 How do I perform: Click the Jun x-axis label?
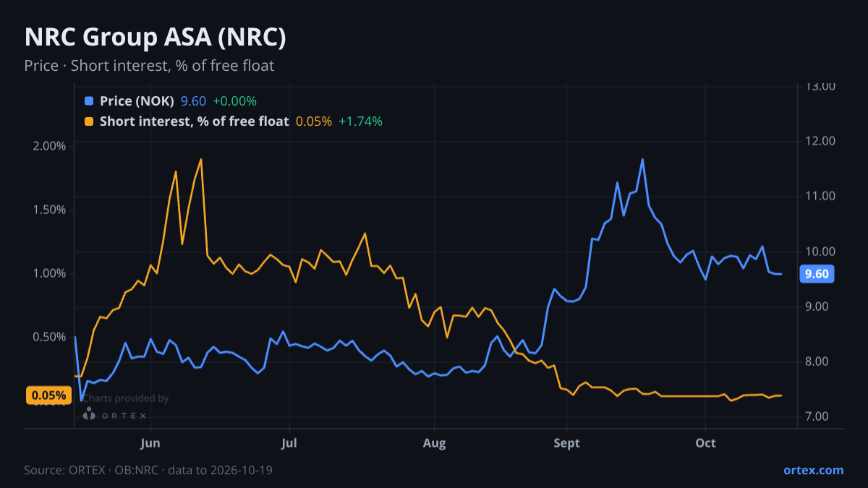pos(150,442)
